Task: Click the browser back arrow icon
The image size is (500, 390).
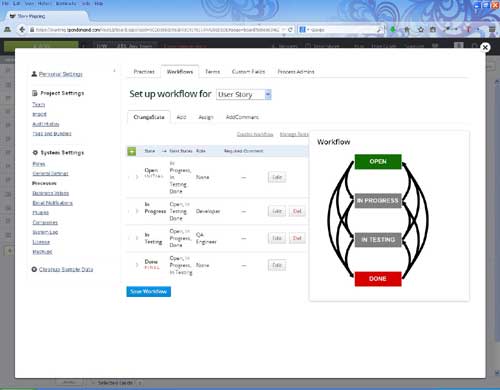Action: pyautogui.click(x=22, y=30)
